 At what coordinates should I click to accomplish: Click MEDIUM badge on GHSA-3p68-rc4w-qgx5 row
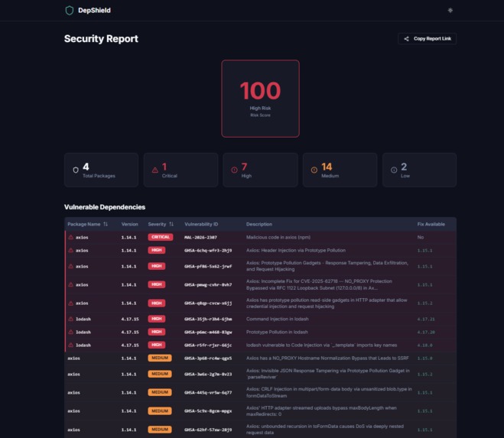(160, 358)
